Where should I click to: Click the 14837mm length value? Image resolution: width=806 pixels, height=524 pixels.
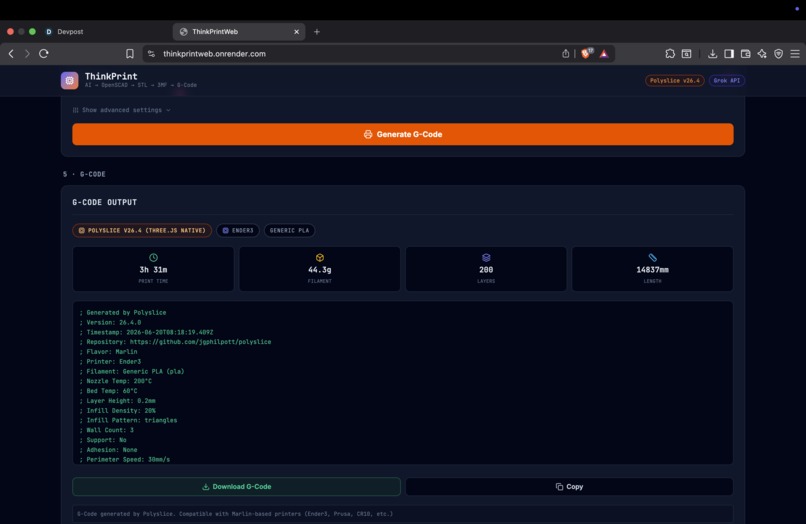click(652, 269)
